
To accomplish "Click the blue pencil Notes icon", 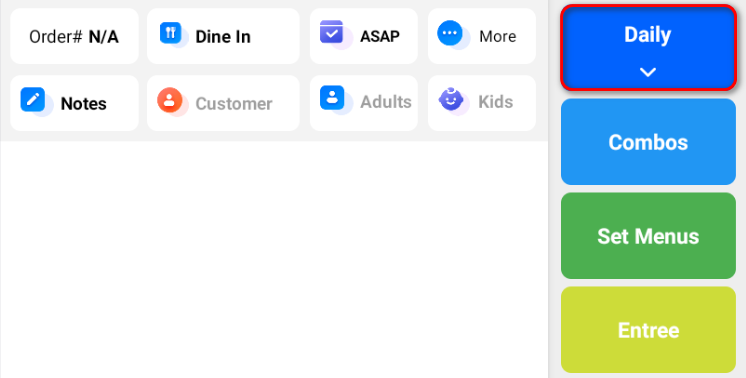I will (33, 99).
